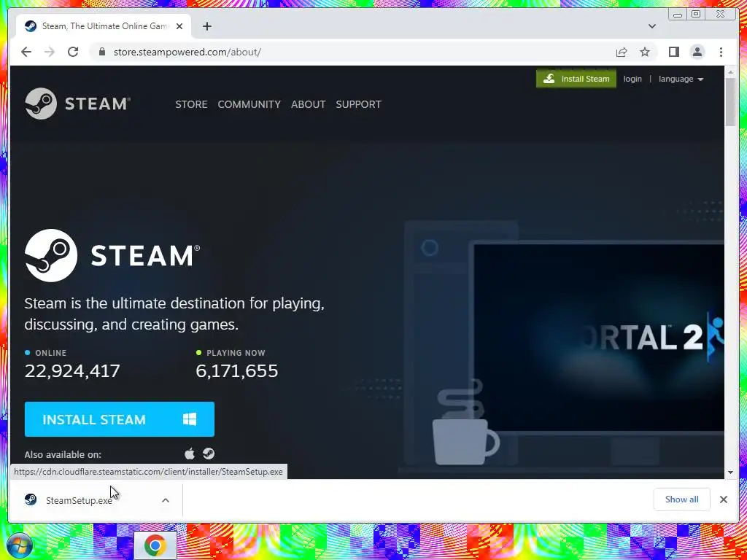This screenshot has height=560, width=747.
Task: Click the Portal 2 video preview
Action: [599, 337]
